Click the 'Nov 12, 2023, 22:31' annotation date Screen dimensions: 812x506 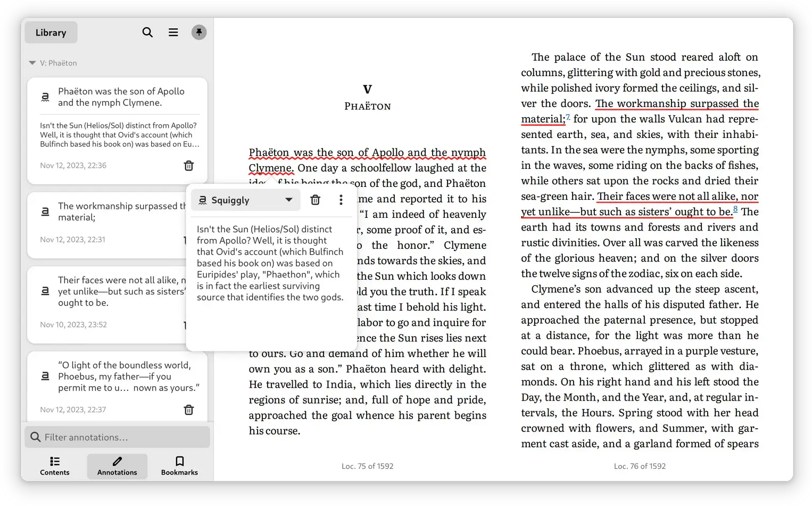point(73,240)
